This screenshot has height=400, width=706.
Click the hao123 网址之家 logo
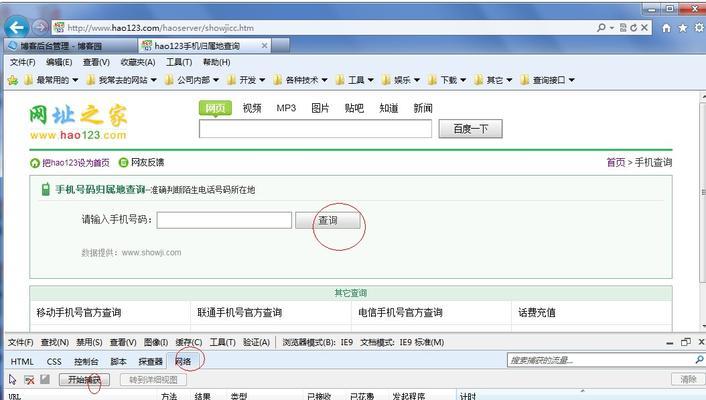(78, 122)
